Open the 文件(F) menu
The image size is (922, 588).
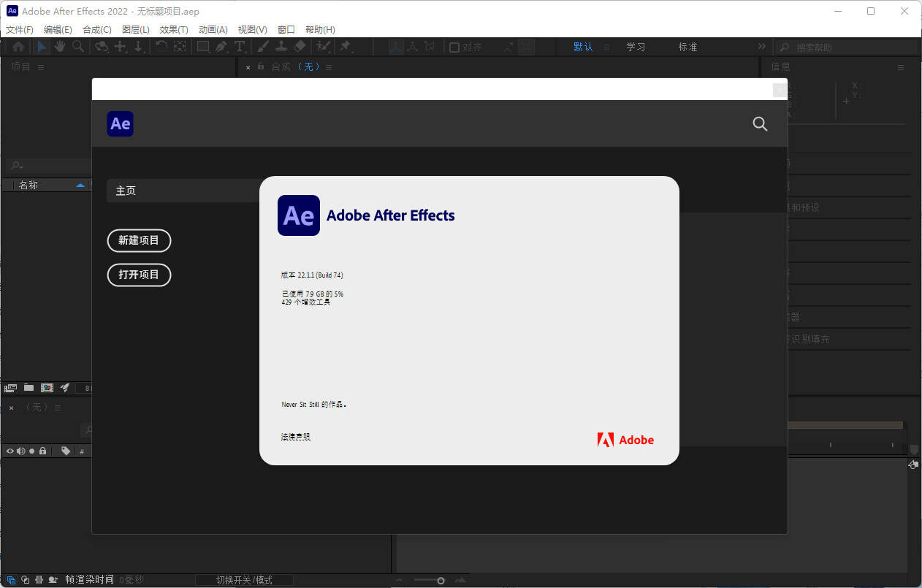(x=20, y=30)
